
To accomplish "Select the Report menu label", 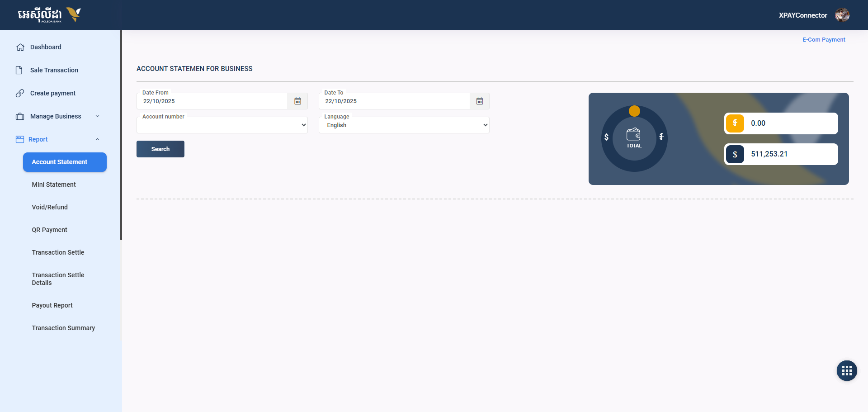I will (38, 139).
